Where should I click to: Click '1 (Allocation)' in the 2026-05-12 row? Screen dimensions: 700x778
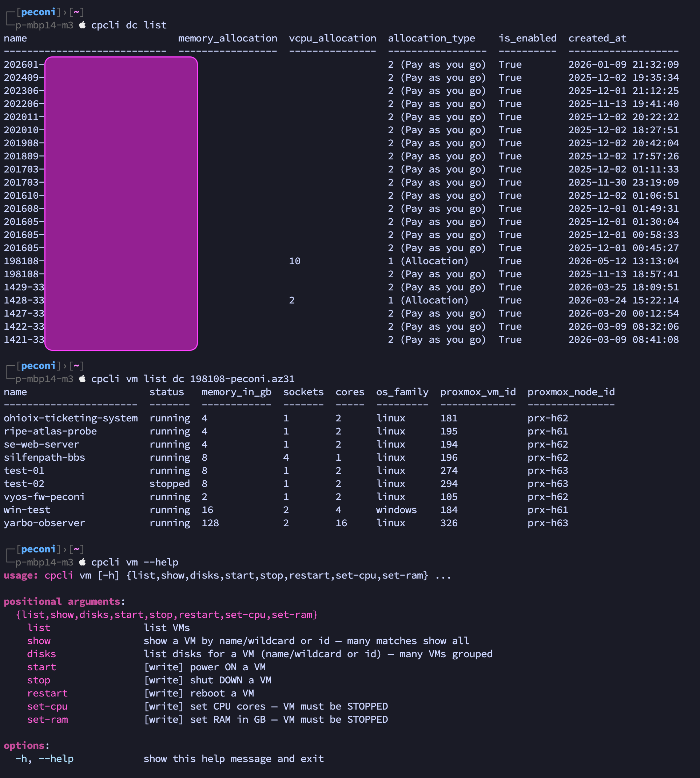[429, 261]
